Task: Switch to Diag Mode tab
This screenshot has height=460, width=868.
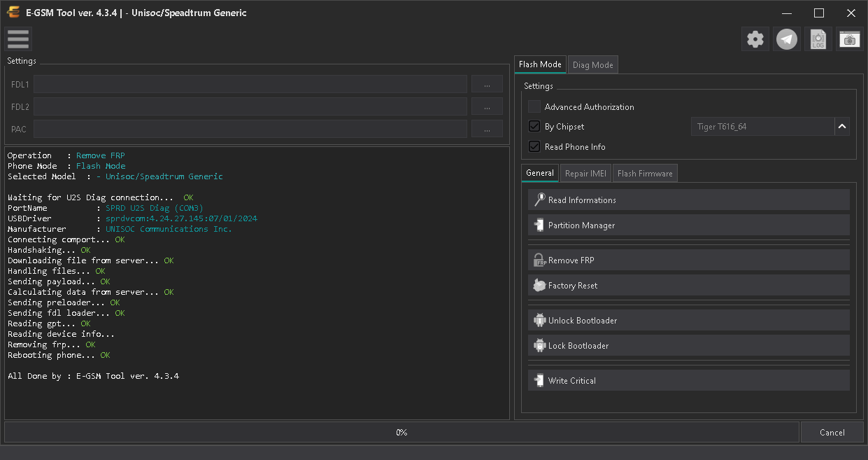Action: (x=592, y=65)
